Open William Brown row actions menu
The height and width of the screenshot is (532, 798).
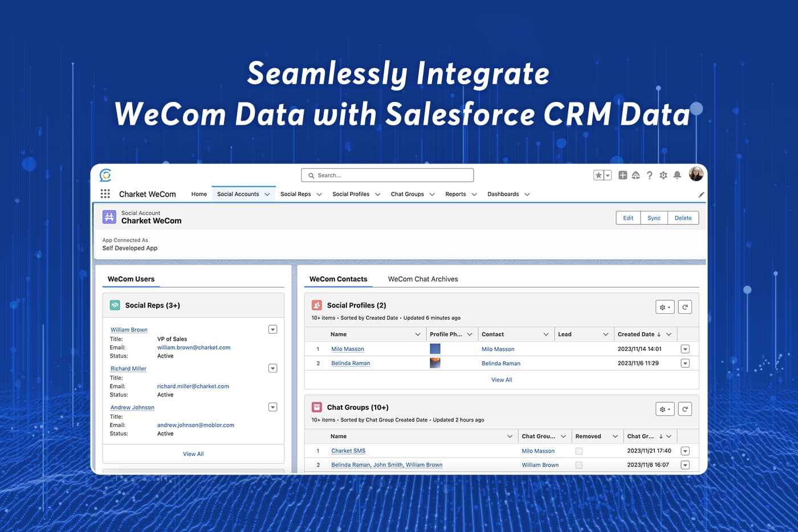[x=272, y=329]
